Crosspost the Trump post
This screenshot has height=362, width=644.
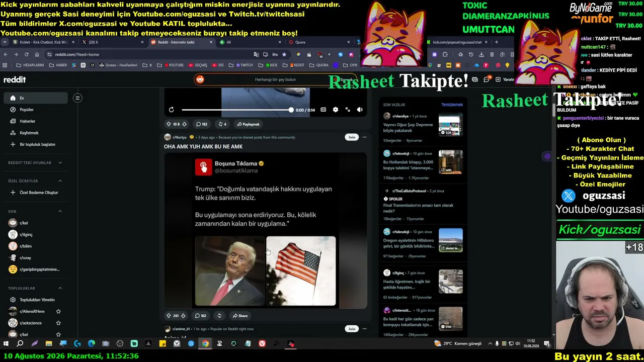pos(219,316)
